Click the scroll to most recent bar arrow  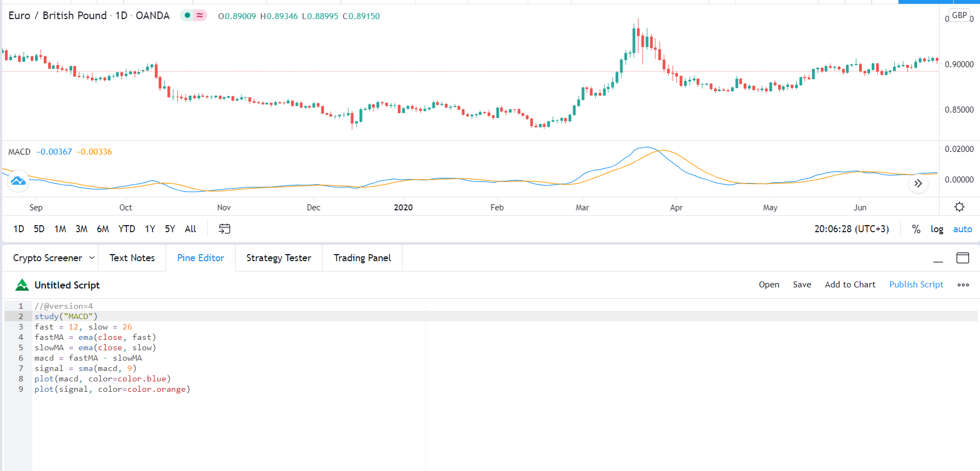pyautogui.click(x=918, y=184)
